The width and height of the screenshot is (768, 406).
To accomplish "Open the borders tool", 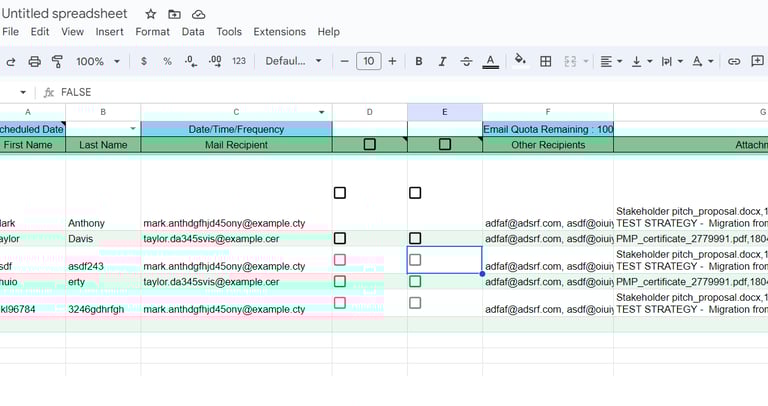I will tap(546, 61).
